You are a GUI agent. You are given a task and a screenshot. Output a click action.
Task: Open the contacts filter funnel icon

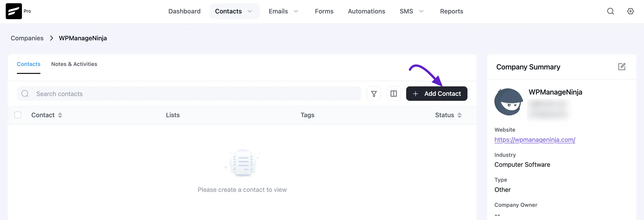coord(374,94)
